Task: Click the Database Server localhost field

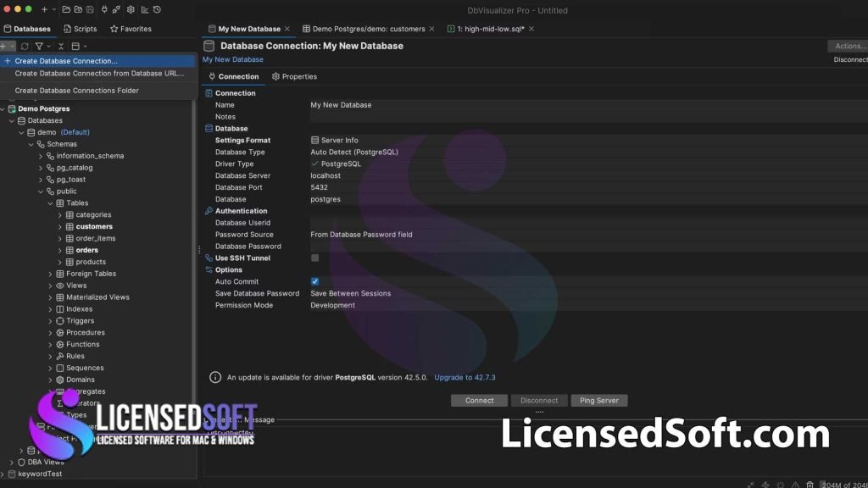Action: pyautogui.click(x=588, y=175)
